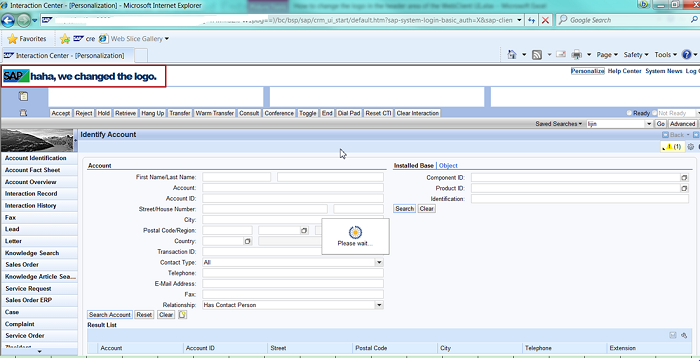700x361 pixels.
Task: Open the System News link
Action: [x=663, y=71]
